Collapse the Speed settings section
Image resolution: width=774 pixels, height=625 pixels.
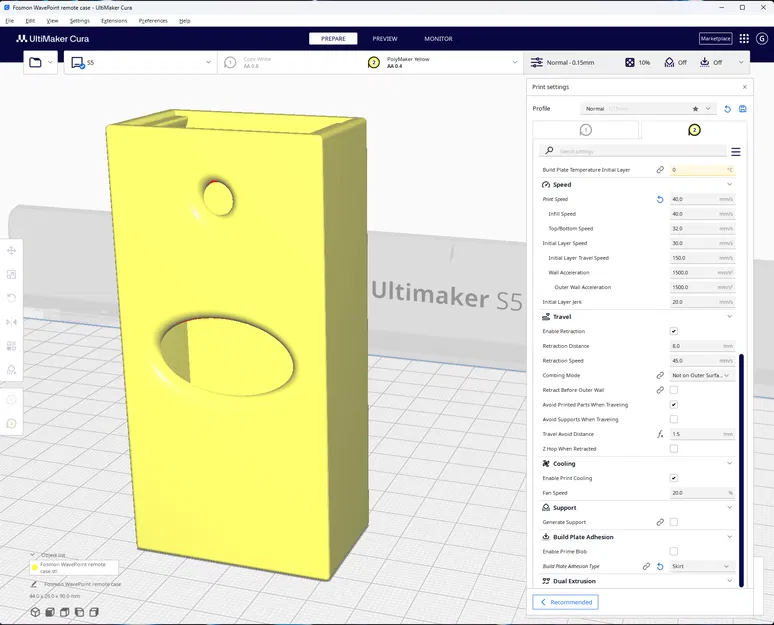(729, 184)
